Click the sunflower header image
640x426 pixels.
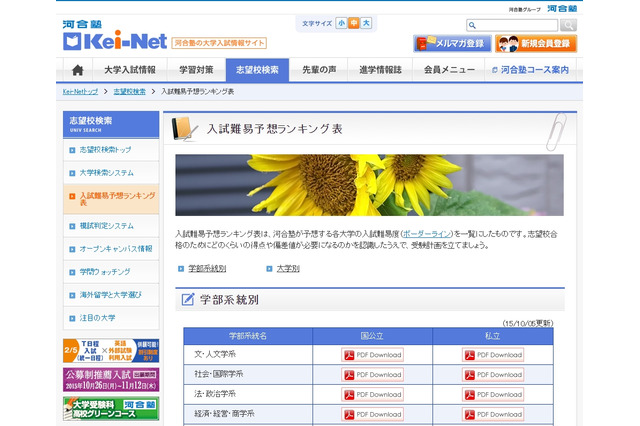(369, 185)
